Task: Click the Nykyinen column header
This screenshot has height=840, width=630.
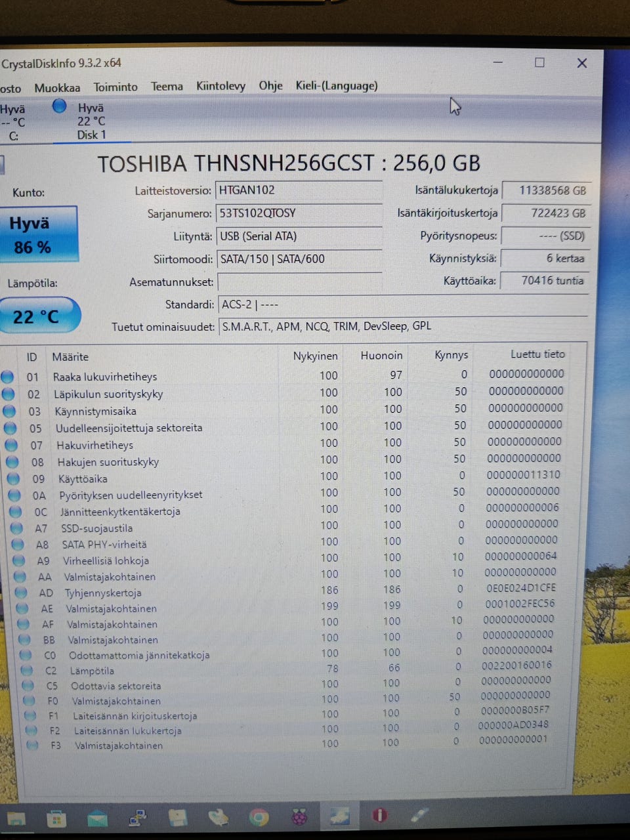Action: click(x=315, y=356)
